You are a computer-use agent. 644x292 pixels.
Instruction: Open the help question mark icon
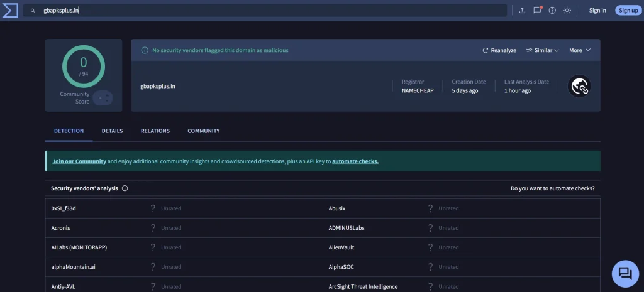click(552, 11)
